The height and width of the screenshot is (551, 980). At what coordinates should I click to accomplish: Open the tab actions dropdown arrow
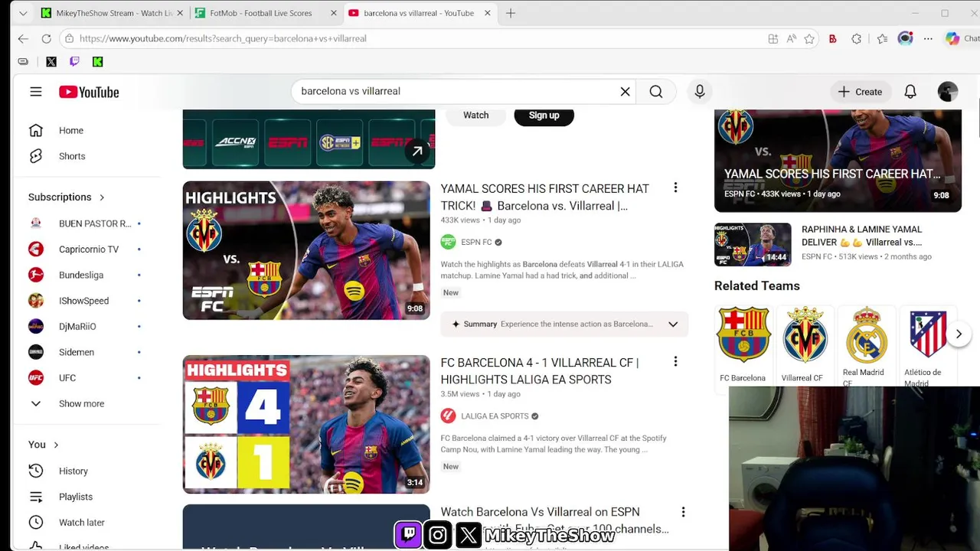coord(23,13)
